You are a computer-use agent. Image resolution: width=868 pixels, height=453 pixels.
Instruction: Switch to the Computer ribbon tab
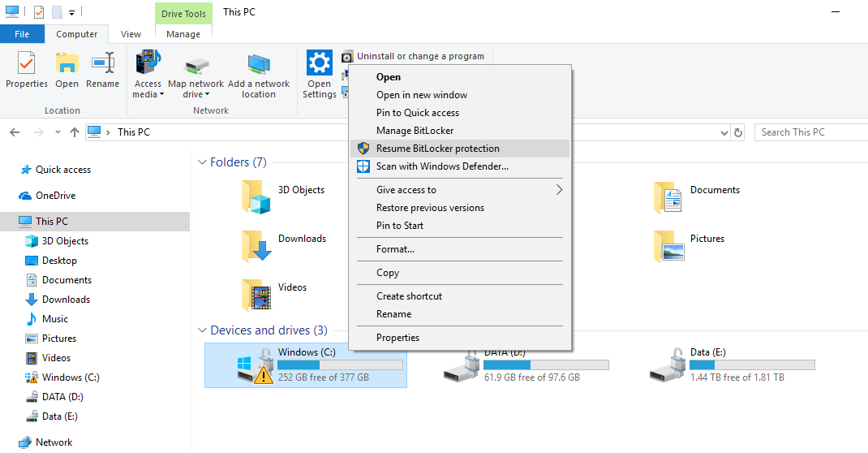coord(76,34)
